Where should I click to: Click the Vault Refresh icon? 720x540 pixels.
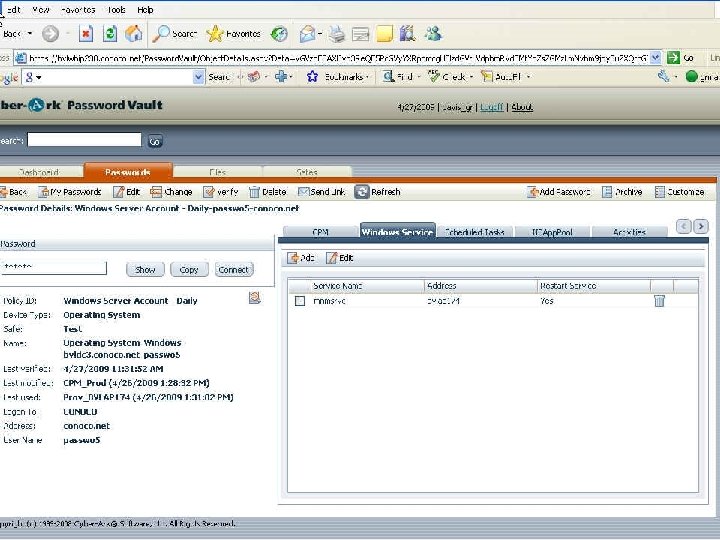tap(362, 191)
